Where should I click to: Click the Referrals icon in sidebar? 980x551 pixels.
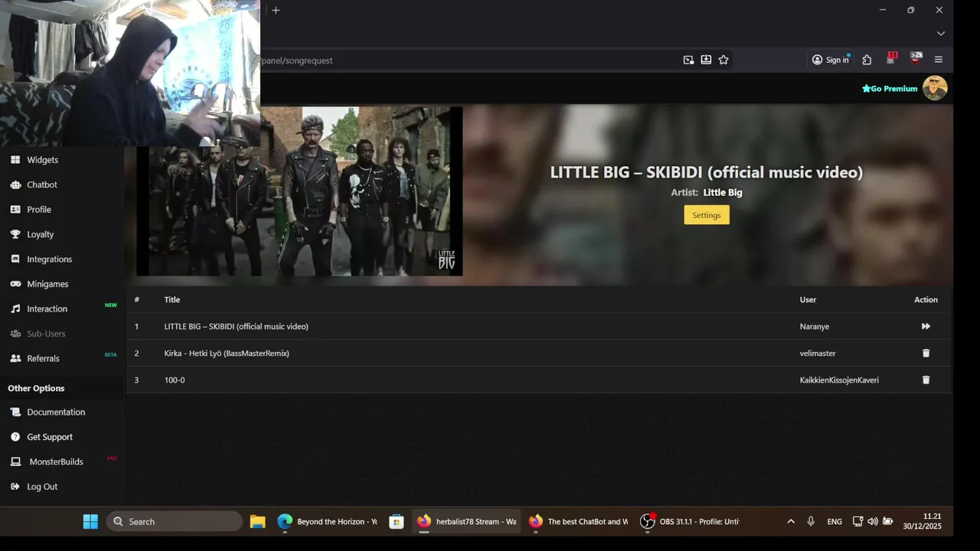tap(15, 358)
